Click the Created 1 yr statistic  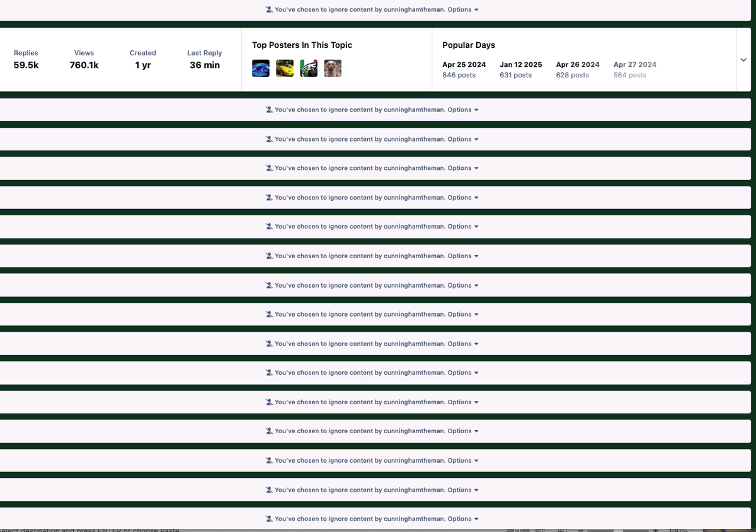pos(142,65)
